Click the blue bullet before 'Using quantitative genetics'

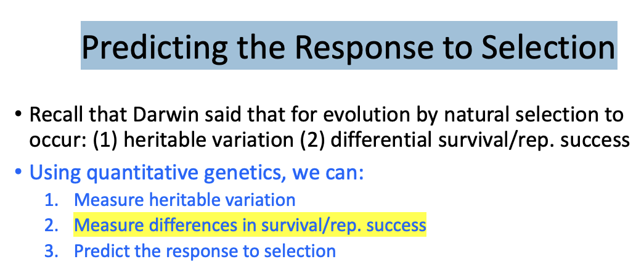(18, 171)
